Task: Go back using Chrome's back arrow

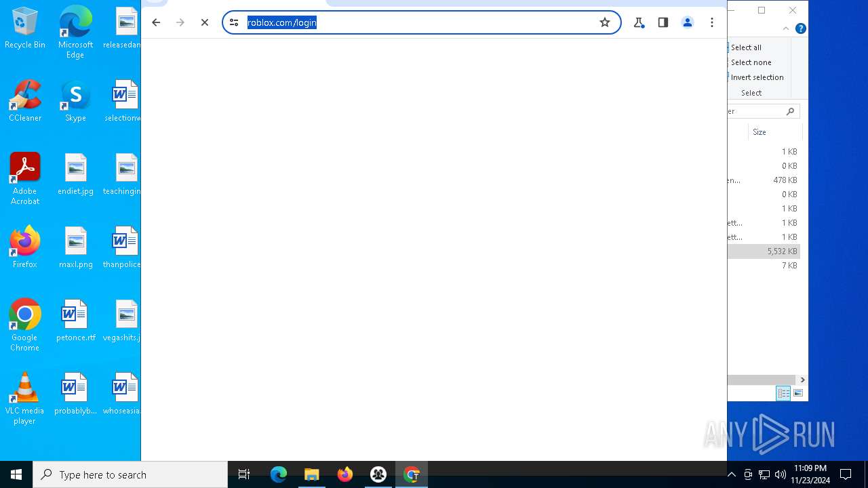Action: coord(156,22)
